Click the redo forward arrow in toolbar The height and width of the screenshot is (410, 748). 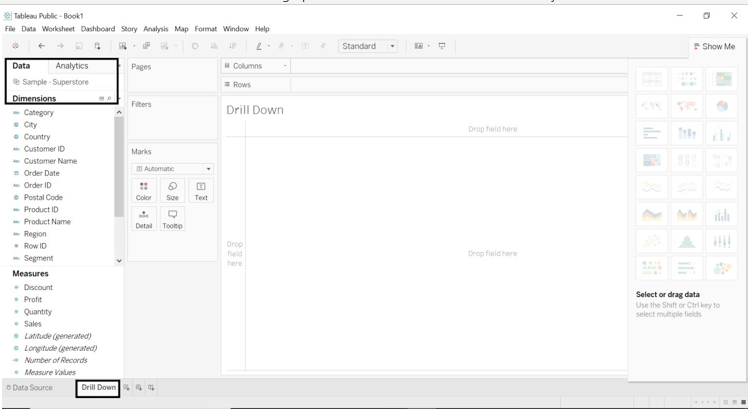[x=60, y=46]
